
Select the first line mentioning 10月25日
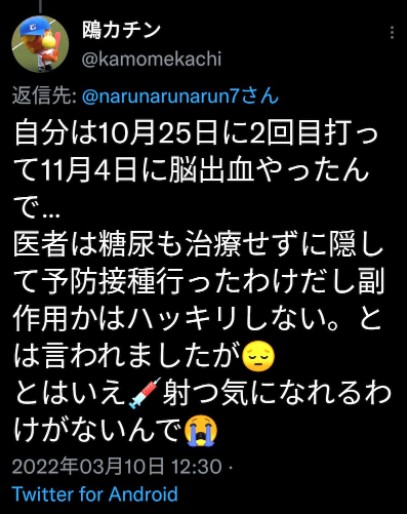pos(196,134)
